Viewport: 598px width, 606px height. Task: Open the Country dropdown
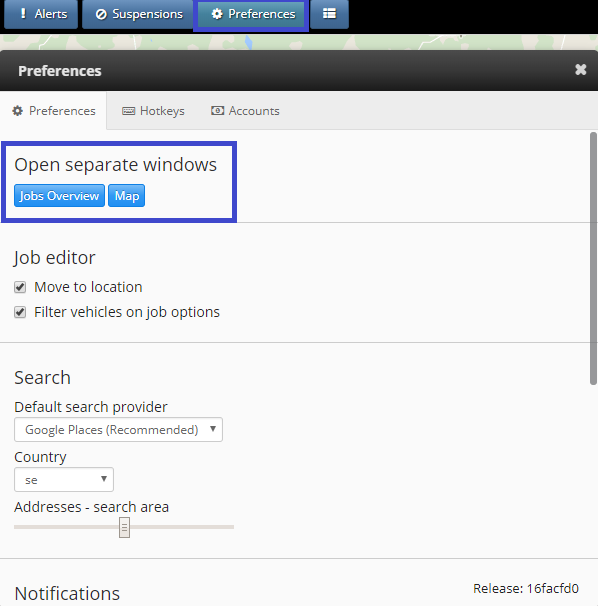click(64, 480)
